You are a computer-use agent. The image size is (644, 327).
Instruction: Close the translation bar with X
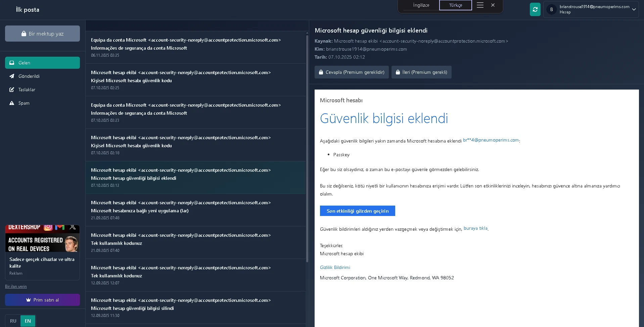click(x=493, y=5)
